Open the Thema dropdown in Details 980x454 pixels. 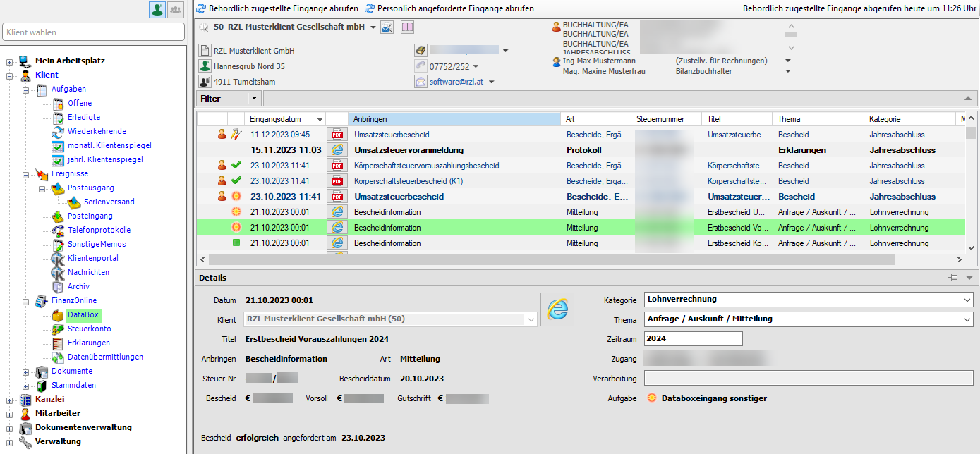tap(966, 319)
